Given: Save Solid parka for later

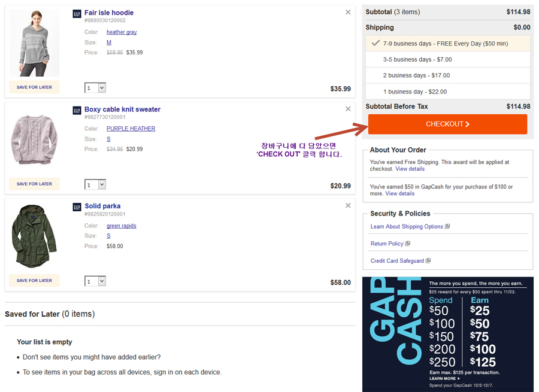Looking at the screenshot, I should point(34,280).
